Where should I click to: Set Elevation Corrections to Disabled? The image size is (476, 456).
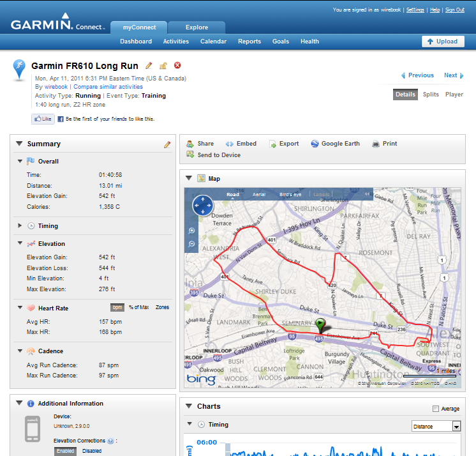tap(92, 451)
